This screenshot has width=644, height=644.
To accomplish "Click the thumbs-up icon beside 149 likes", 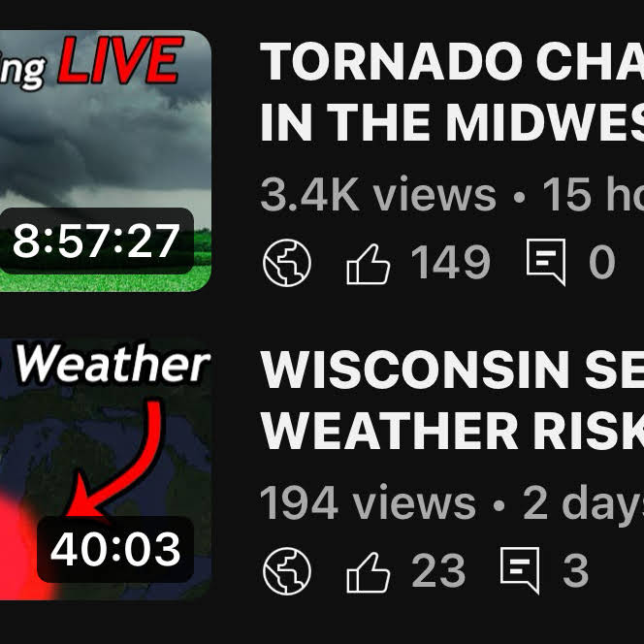I will tap(369, 263).
